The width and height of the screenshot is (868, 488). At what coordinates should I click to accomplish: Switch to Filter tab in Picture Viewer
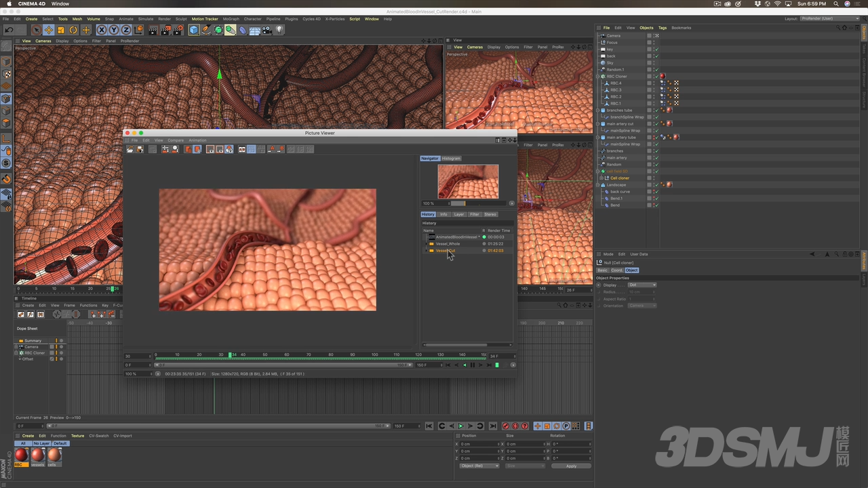[x=475, y=214]
